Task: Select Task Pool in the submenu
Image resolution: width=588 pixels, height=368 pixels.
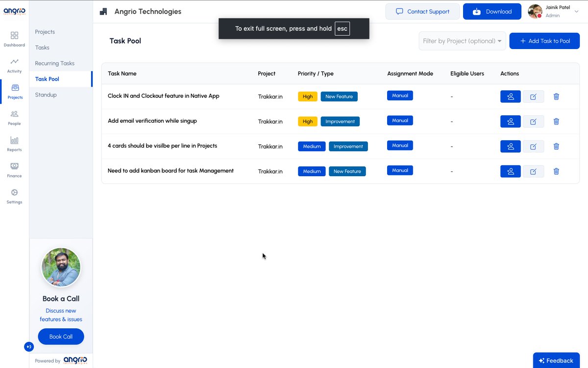Action: click(x=47, y=79)
